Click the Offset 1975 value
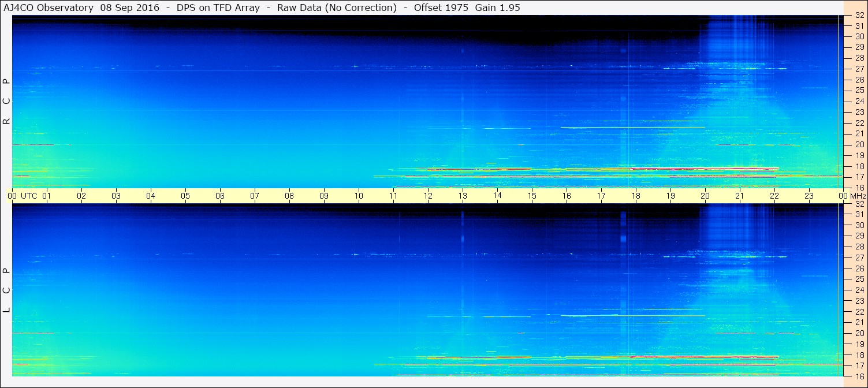Image resolution: width=868 pixels, height=388 pixels. (441, 8)
